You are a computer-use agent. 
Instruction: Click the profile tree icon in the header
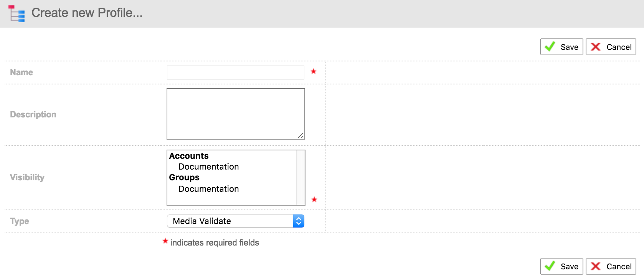[16, 13]
